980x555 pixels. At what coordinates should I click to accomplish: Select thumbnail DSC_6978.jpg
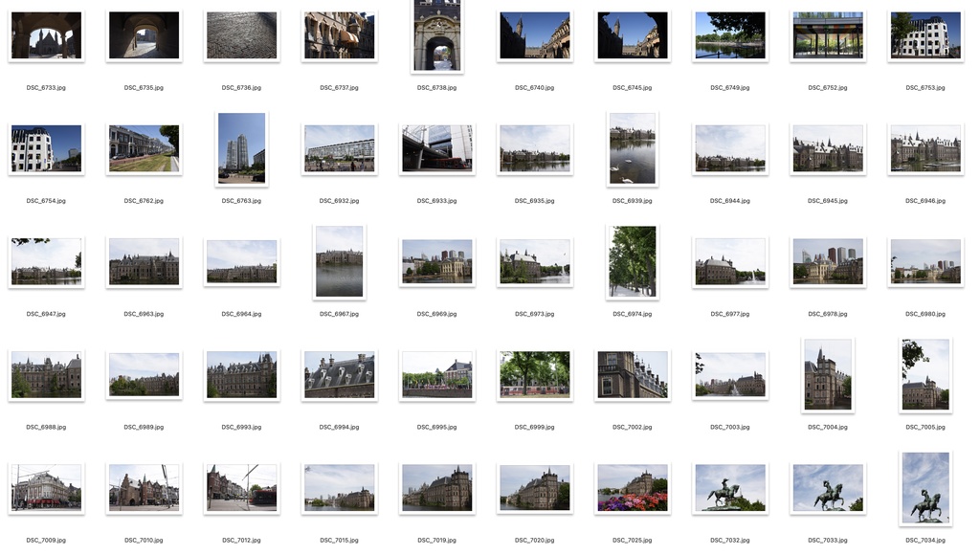[828, 262]
